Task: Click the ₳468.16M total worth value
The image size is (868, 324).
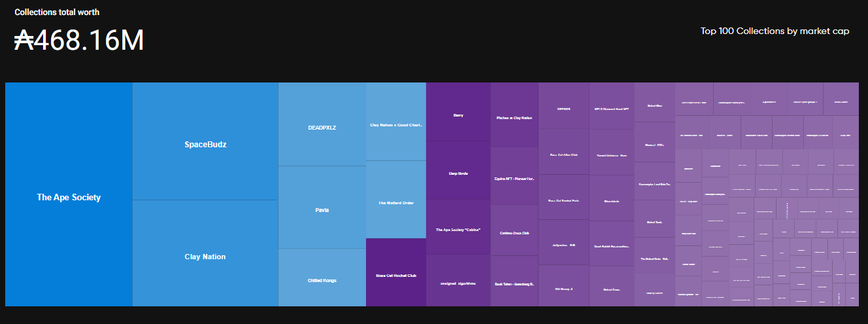Action: (79, 41)
